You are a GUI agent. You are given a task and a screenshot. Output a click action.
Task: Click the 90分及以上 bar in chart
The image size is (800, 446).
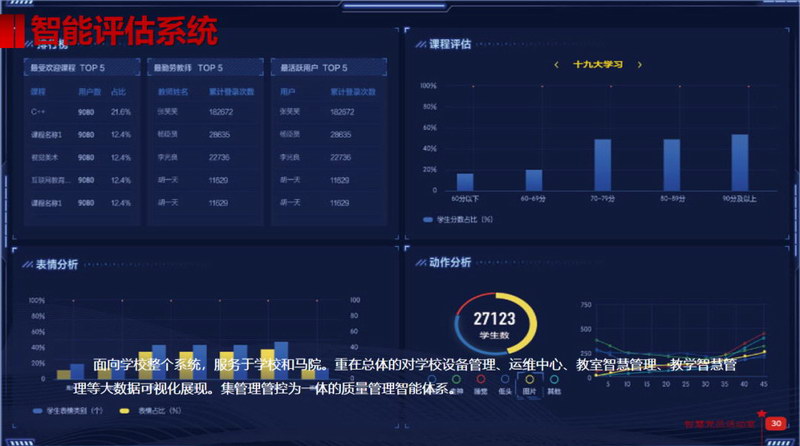pyautogui.click(x=739, y=162)
